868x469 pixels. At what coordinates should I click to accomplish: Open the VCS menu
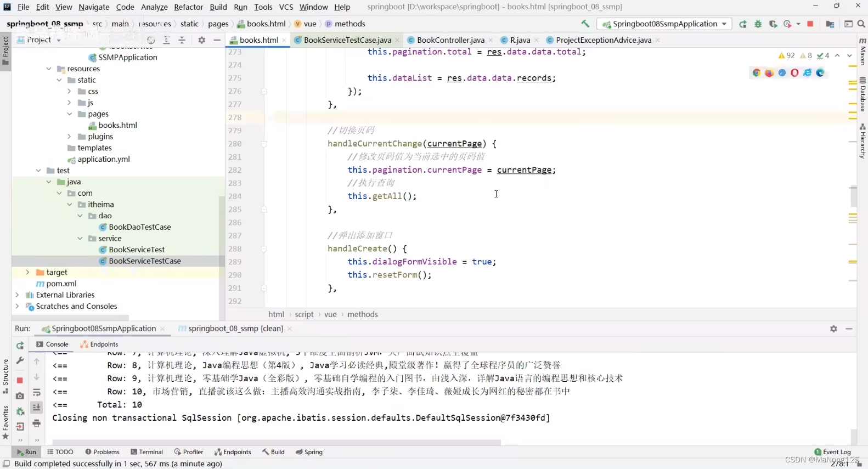point(286,7)
